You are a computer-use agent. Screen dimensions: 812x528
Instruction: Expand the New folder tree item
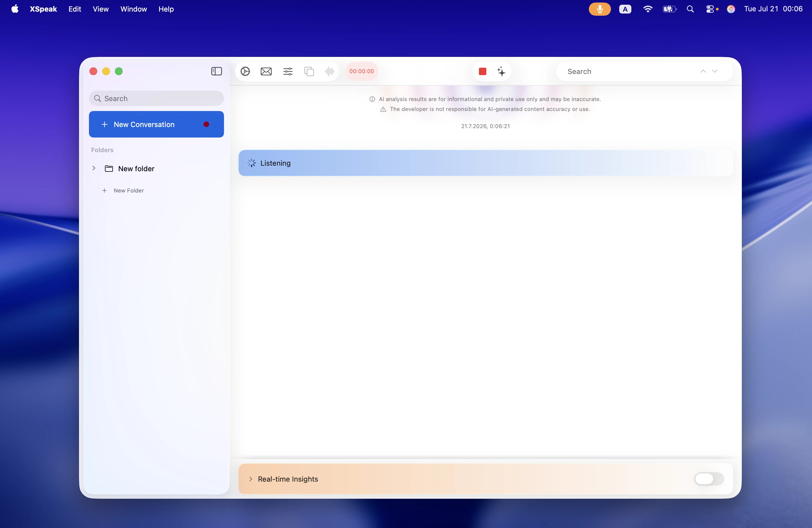(x=94, y=168)
